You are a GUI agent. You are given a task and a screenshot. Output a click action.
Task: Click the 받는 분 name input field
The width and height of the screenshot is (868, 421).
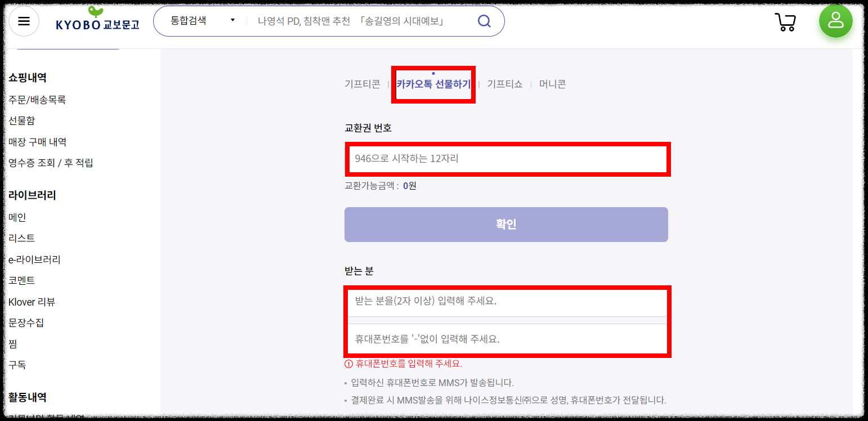tap(507, 301)
